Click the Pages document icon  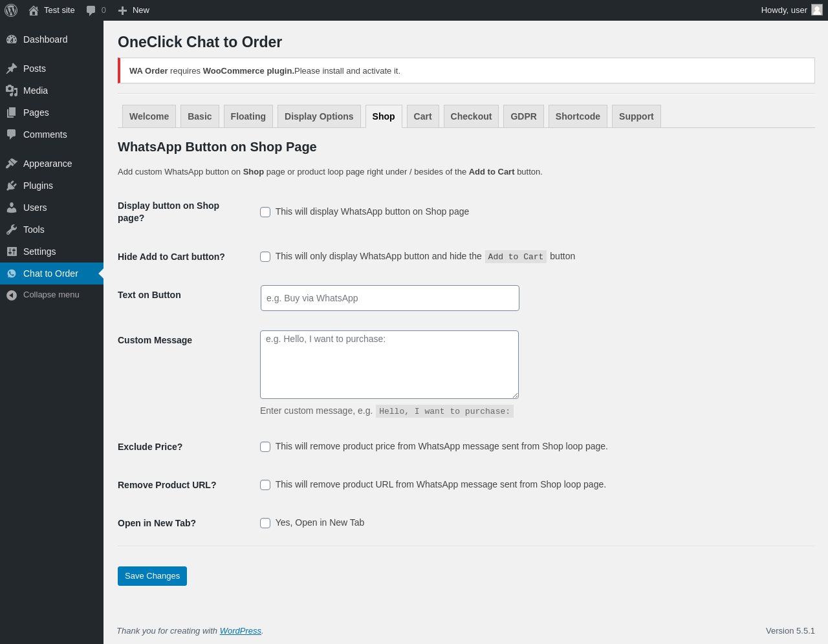[x=12, y=113]
